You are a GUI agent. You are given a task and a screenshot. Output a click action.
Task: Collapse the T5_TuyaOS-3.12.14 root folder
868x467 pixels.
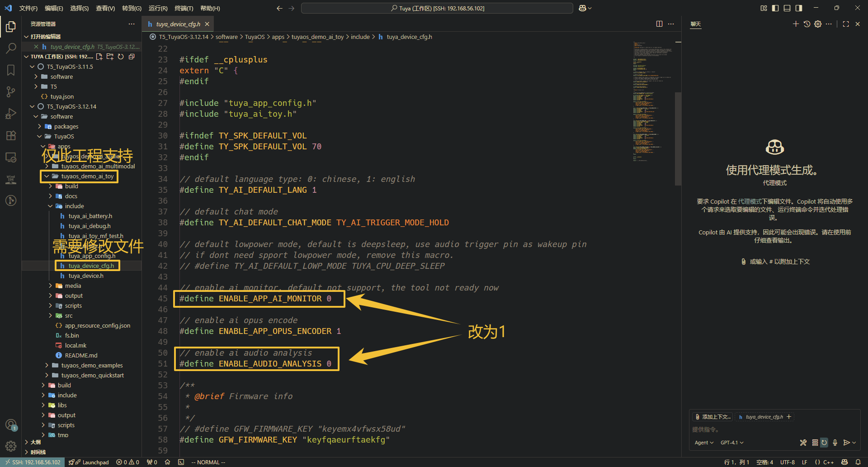click(x=71, y=106)
